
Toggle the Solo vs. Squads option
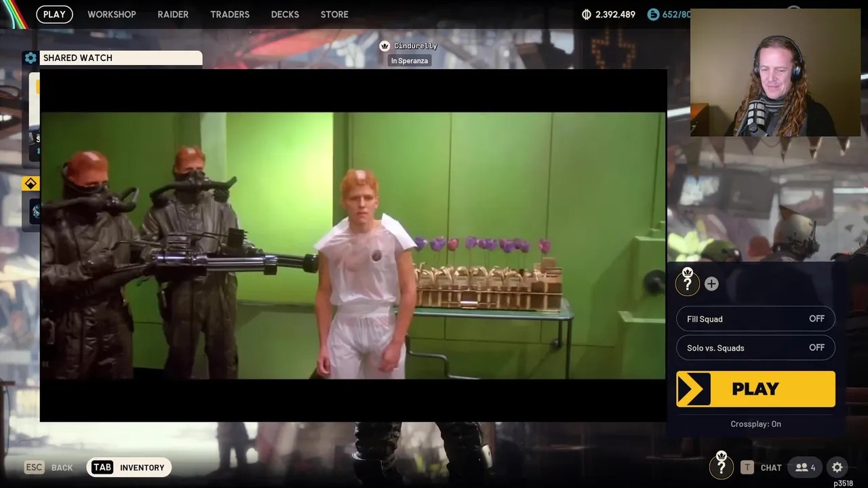(x=755, y=348)
